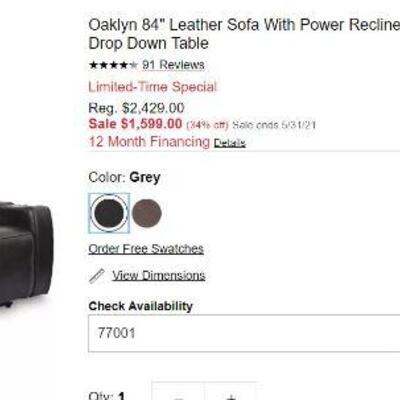
Task: Click the ruler icon beside View Dimensions
Action: click(x=97, y=276)
